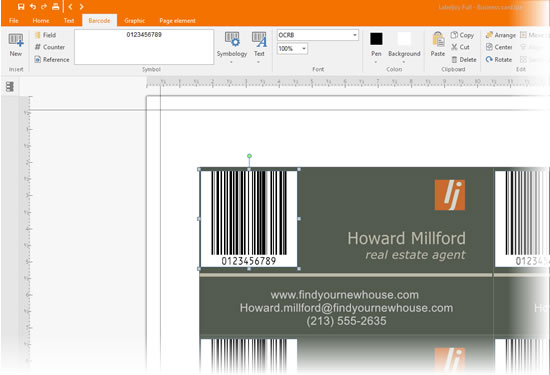Go to previous record with left chevron
Image resolution: width=550 pixels, height=375 pixels.
point(71,7)
